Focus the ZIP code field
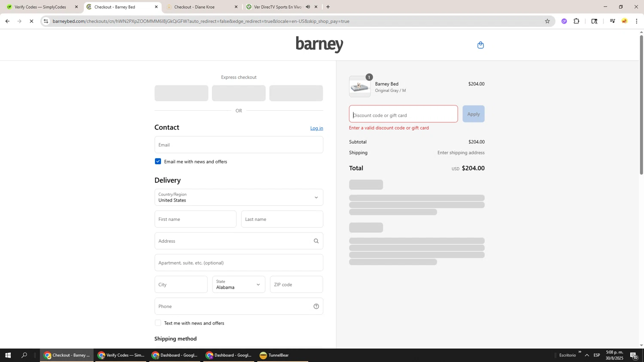The height and width of the screenshot is (362, 644). (296, 284)
